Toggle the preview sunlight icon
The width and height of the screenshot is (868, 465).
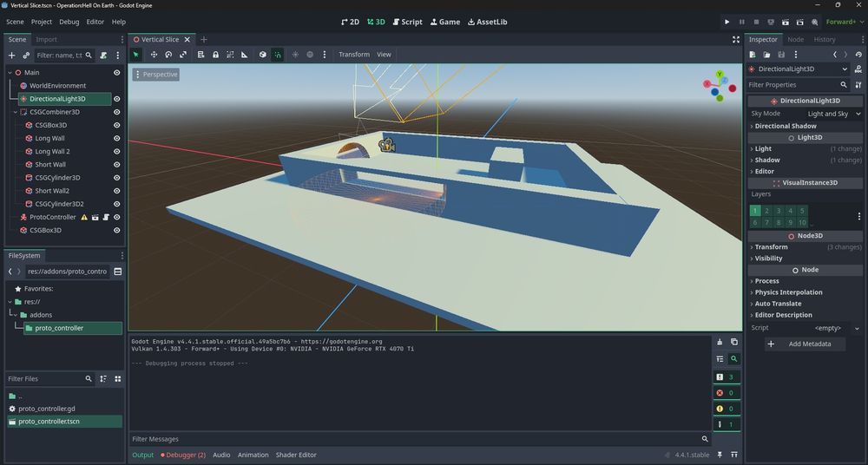pyautogui.click(x=296, y=55)
